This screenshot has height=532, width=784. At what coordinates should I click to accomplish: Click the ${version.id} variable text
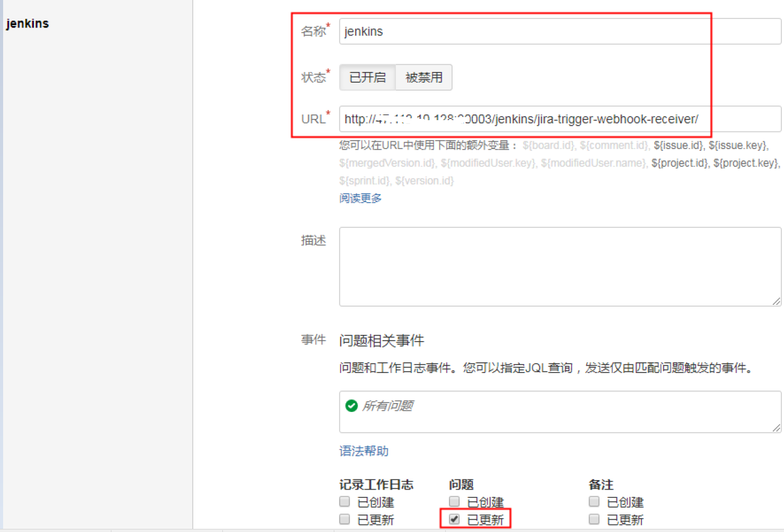[425, 181]
